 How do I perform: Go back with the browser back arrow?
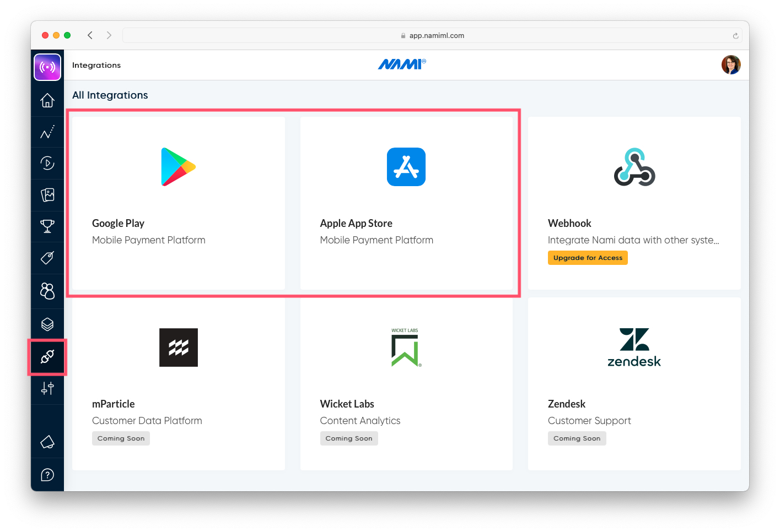click(x=90, y=35)
